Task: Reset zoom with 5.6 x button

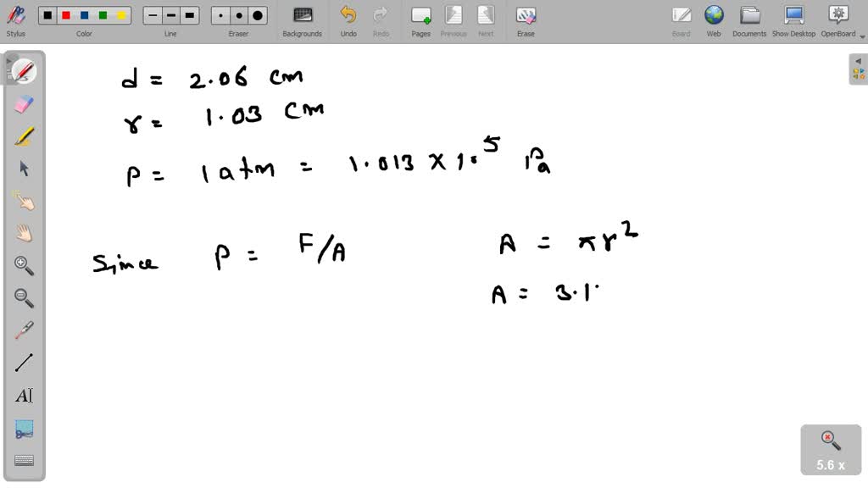Action: 831,450
